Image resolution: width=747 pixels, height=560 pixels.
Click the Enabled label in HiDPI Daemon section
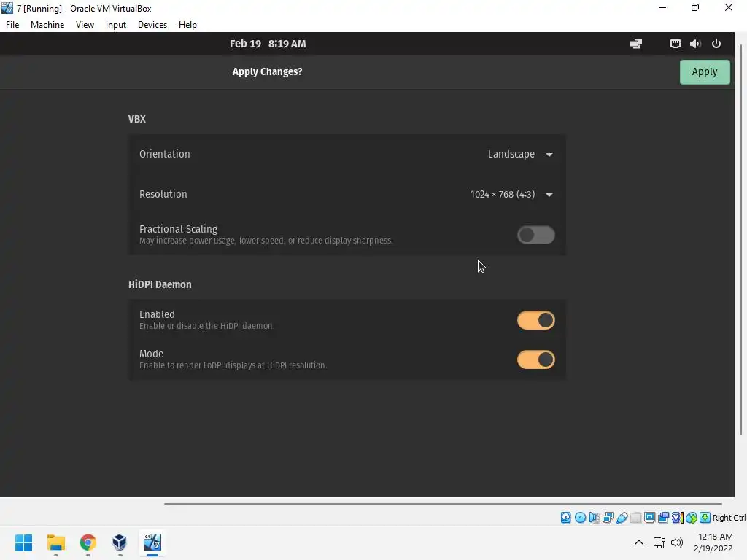158,314
